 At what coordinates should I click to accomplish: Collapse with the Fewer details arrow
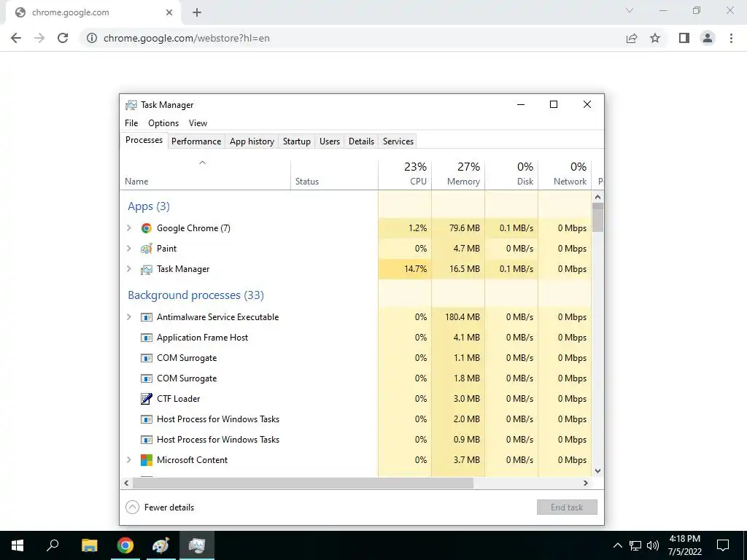132,507
